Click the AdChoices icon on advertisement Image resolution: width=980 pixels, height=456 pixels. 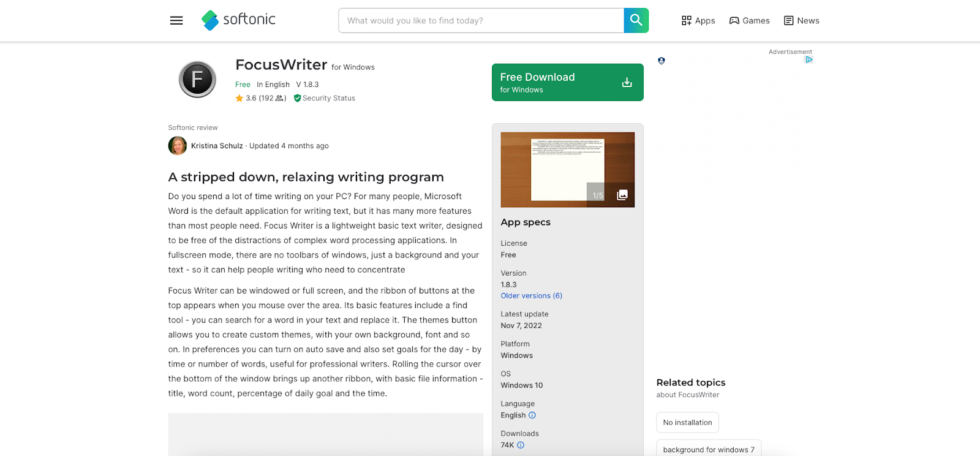tap(809, 59)
